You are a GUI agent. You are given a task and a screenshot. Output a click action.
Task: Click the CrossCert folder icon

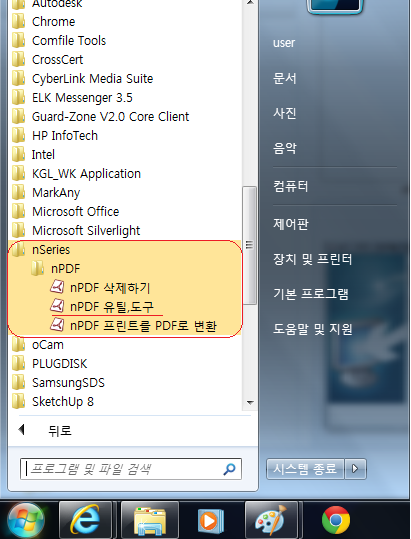pos(18,59)
